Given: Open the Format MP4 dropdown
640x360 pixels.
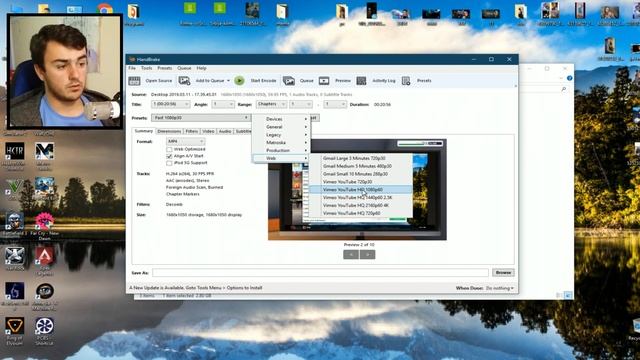Looking at the screenshot, I should click(x=185, y=141).
